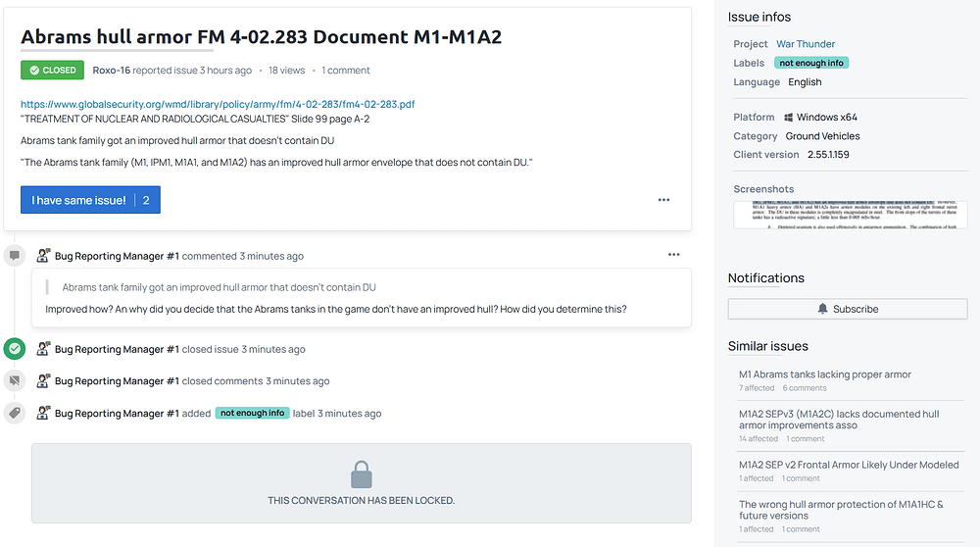The height and width of the screenshot is (547, 980).
Task: Open similar issue about M1A2 SEPv3 hull armor
Action: pyautogui.click(x=839, y=420)
